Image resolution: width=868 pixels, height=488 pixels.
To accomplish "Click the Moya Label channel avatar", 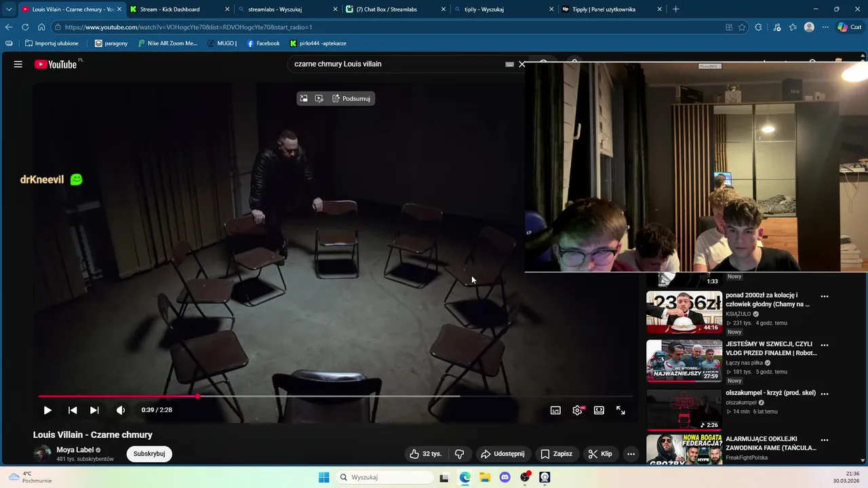I will point(42,454).
